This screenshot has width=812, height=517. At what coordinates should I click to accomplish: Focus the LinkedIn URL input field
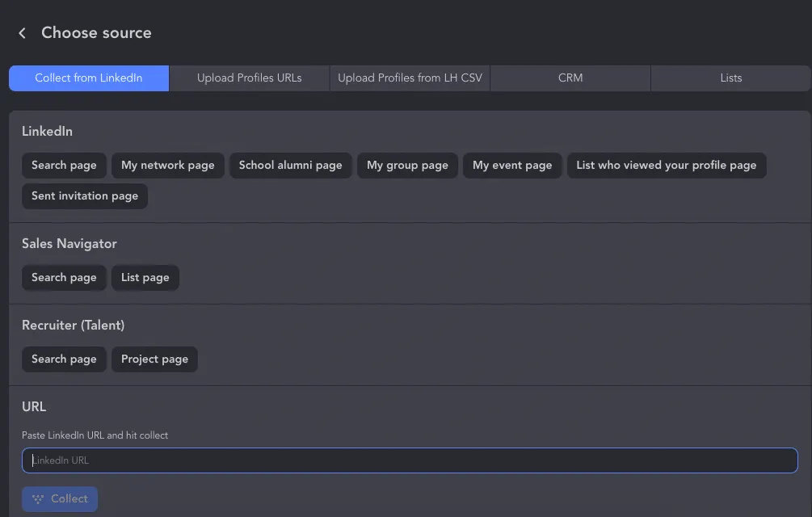[410, 460]
